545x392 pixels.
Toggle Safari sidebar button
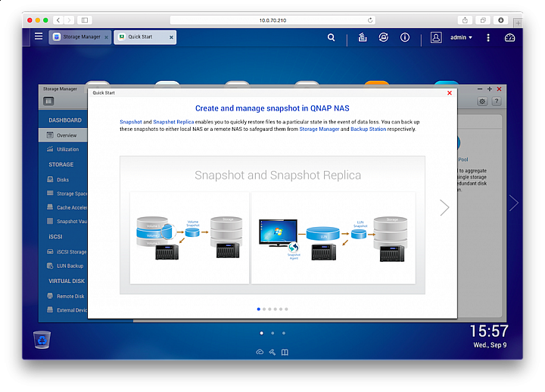coord(85,20)
